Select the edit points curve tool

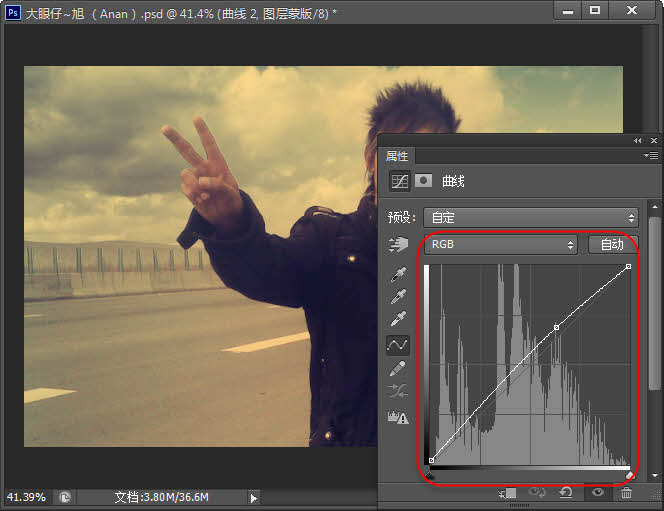coord(397,345)
